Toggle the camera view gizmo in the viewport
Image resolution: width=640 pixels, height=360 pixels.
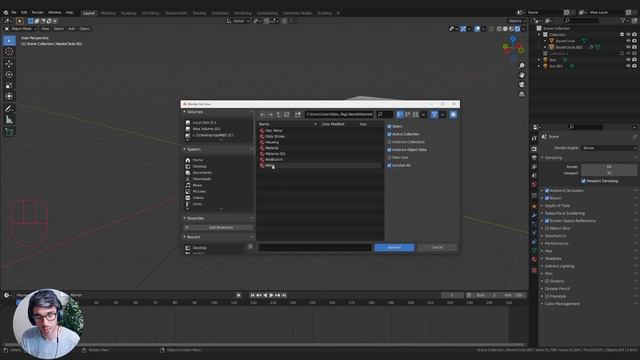tap(522, 84)
